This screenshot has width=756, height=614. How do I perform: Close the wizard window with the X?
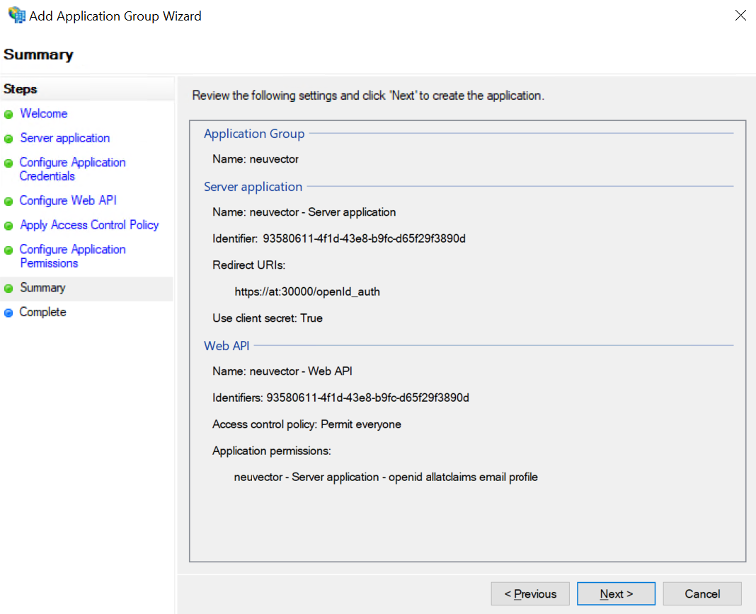740,15
